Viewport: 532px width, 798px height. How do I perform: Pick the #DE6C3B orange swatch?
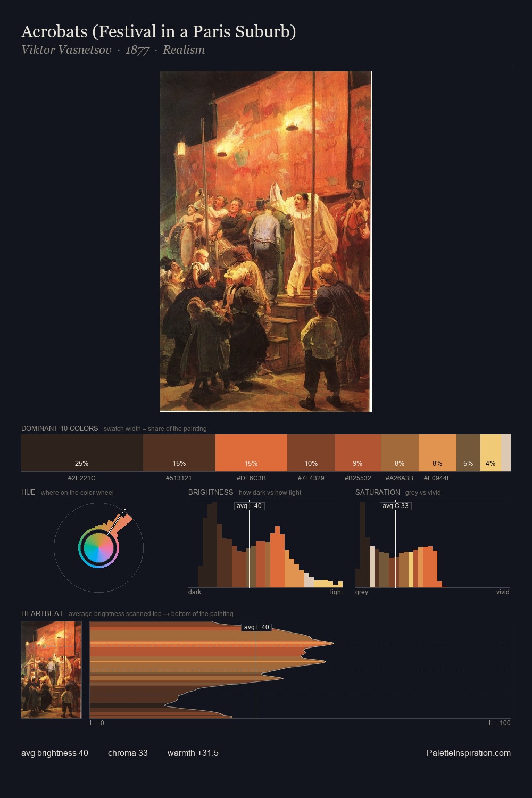(x=251, y=453)
